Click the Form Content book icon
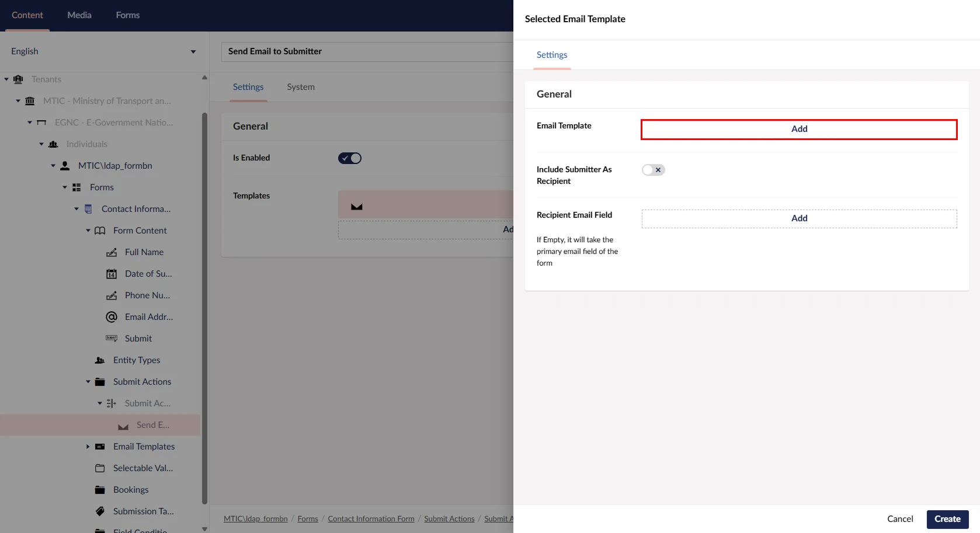The image size is (980, 533). click(100, 231)
